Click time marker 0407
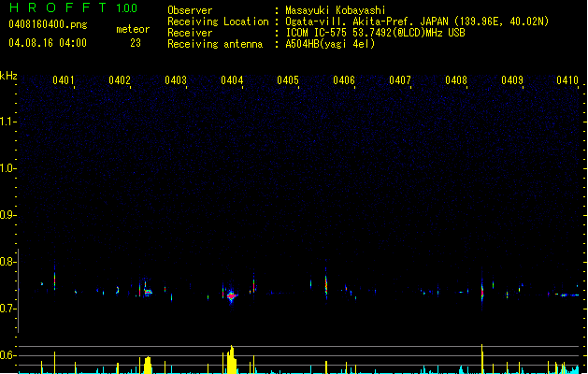The width and height of the screenshot is (588, 374). (400, 80)
